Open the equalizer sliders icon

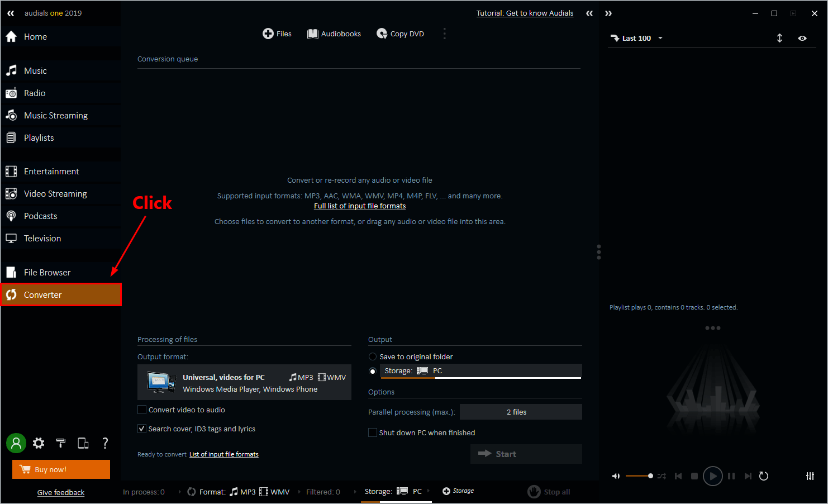[810, 476]
